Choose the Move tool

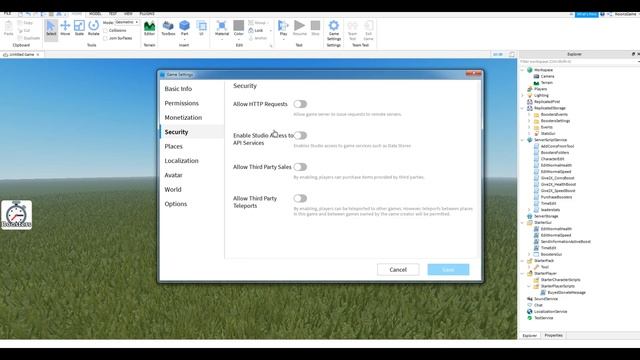click(x=65, y=29)
